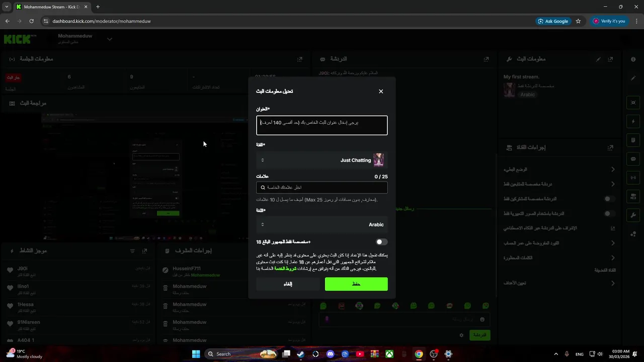Click the green save button
This screenshot has height=362, width=644.
(356, 284)
